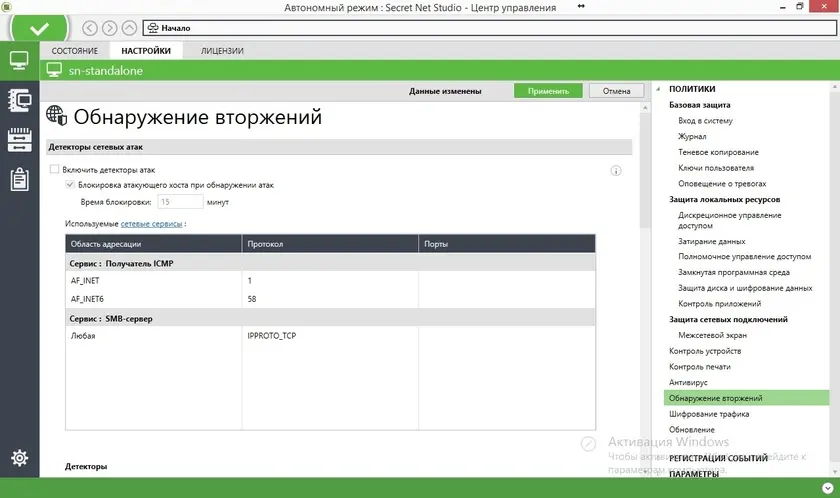This screenshot has height=498, width=840.
Task: Click the Начало address bar
Action: tap(490, 28)
